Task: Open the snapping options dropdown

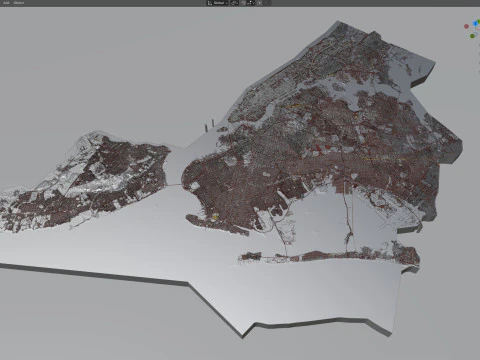Action: pos(251,3)
